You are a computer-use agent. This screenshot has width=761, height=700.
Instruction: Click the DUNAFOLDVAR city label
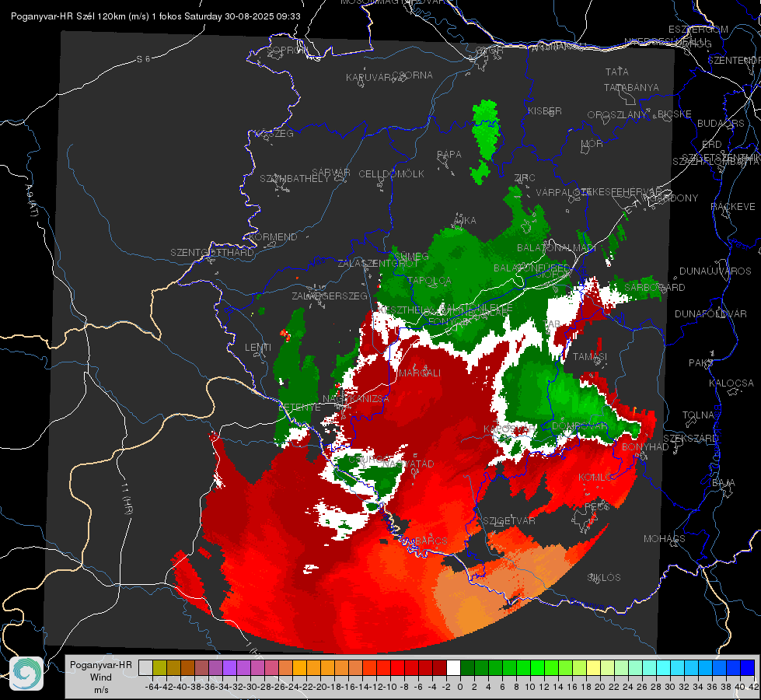coord(710,313)
